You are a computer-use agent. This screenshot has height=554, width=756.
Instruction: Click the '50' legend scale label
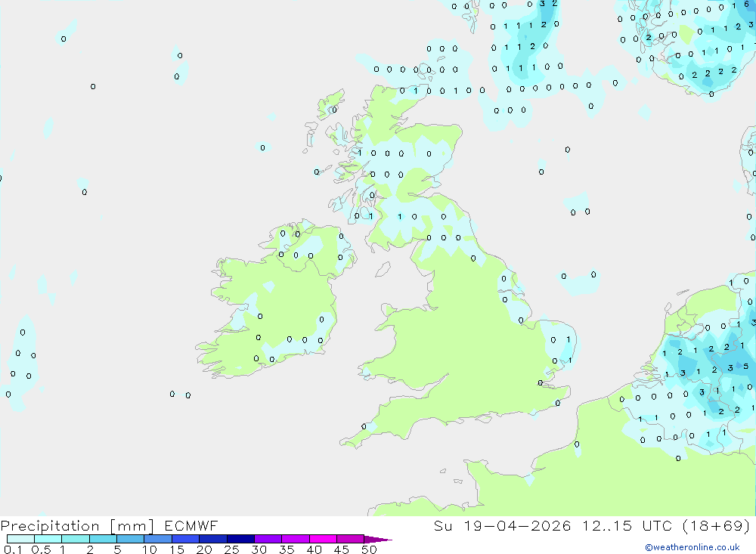(369, 549)
